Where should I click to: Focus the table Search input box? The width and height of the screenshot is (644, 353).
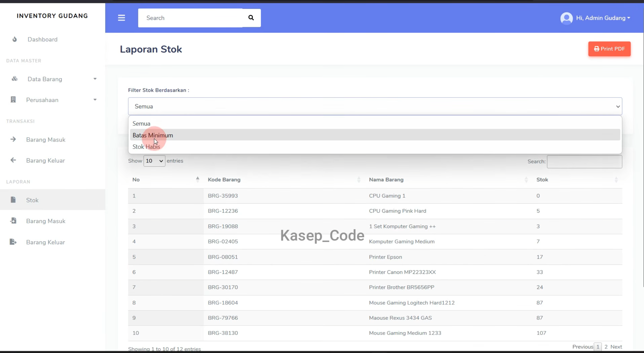(x=585, y=162)
